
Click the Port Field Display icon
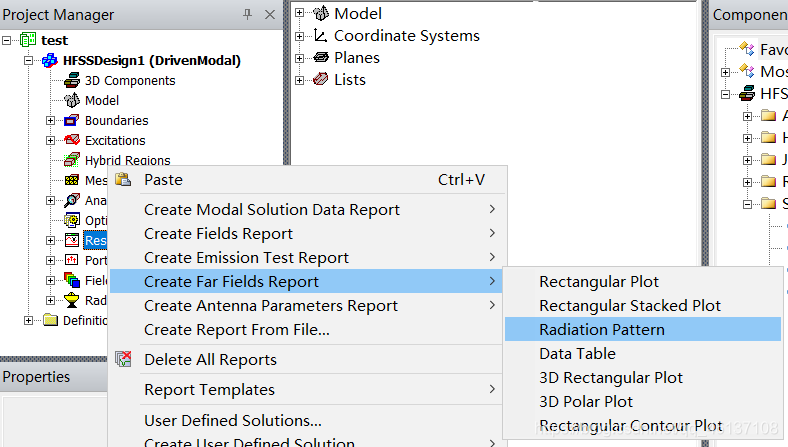[x=72, y=260]
